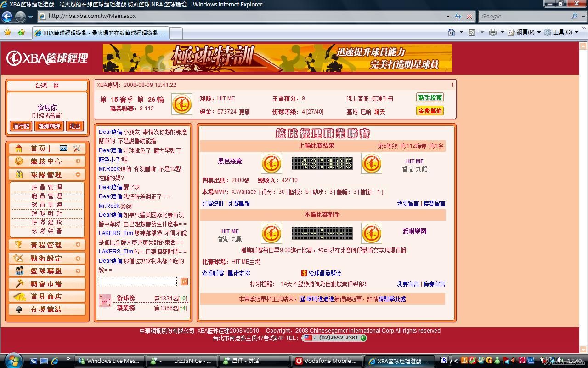Open 球隊榮譽 in the team submenu
Screen dimensions: 588x368
coord(47,231)
